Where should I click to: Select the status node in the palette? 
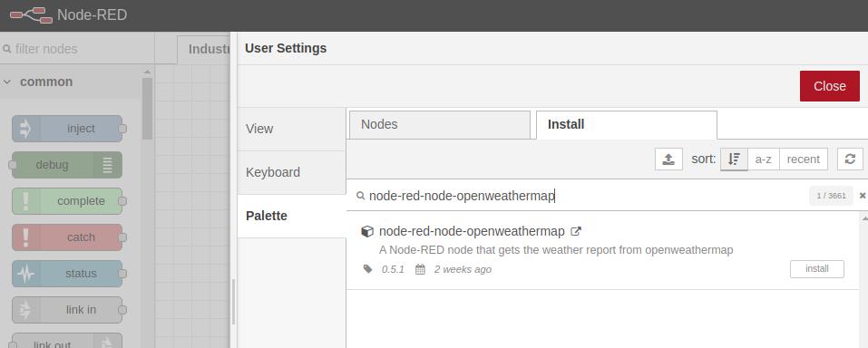[x=67, y=274]
